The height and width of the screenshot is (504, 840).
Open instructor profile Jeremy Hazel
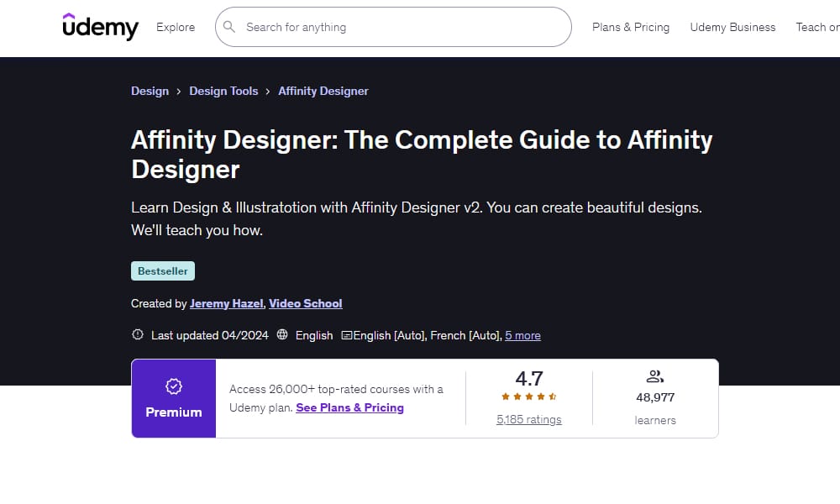(x=226, y=303)
